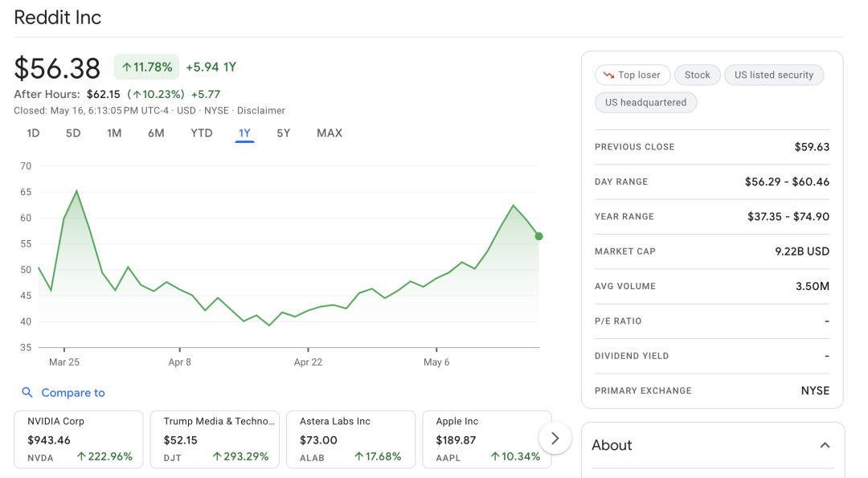This screenshot has height=478, width=868.
Task: Select the 1Y time range tab
Action: (x=244, y=133)
